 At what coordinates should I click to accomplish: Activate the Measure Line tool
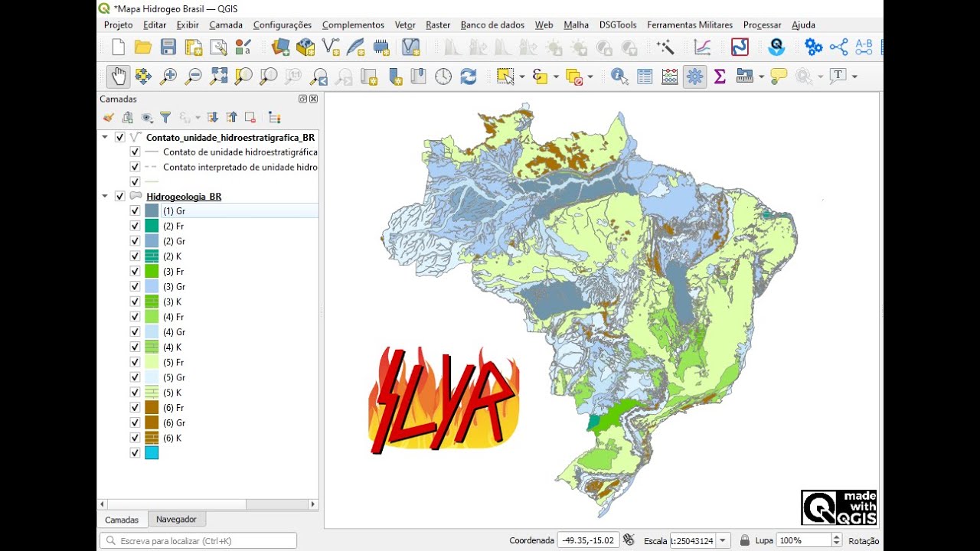coord(745,77)
